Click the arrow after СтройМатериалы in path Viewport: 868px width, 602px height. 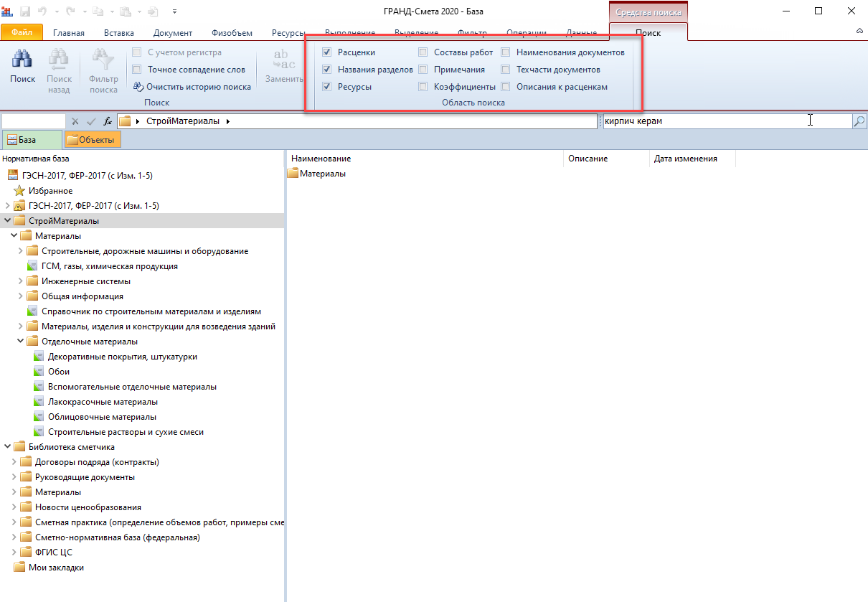(228, 121)
